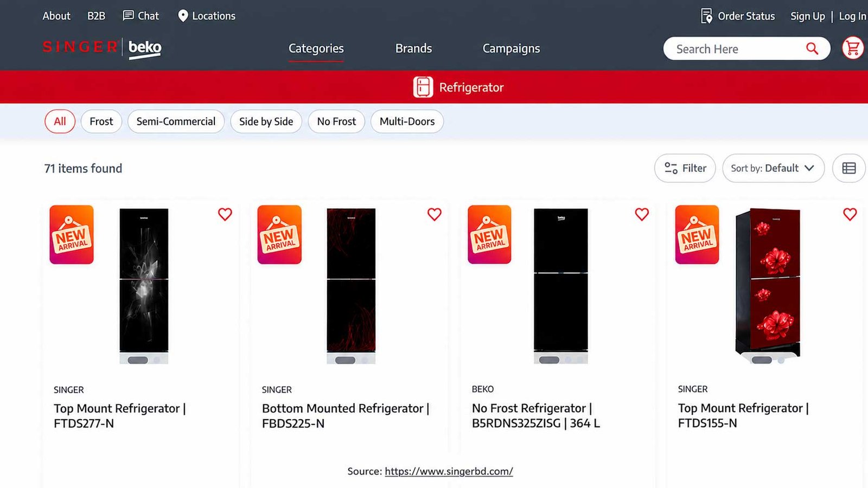Open the Sort by Default dropdown
The width and height of the screenshot is (868, 488).
(x=773, y=168)
